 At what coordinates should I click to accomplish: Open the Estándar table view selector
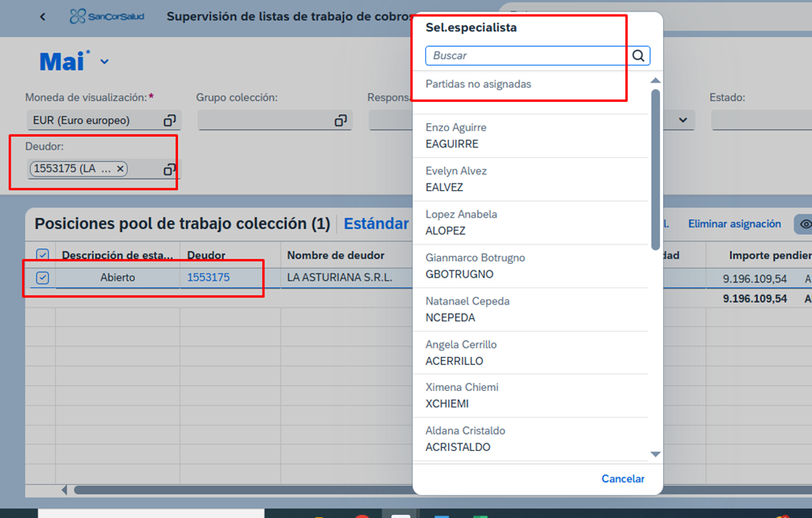tap(376, 224)
